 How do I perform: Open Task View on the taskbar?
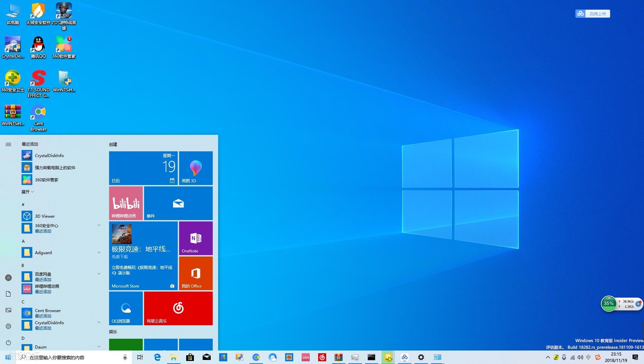(140, 357)
